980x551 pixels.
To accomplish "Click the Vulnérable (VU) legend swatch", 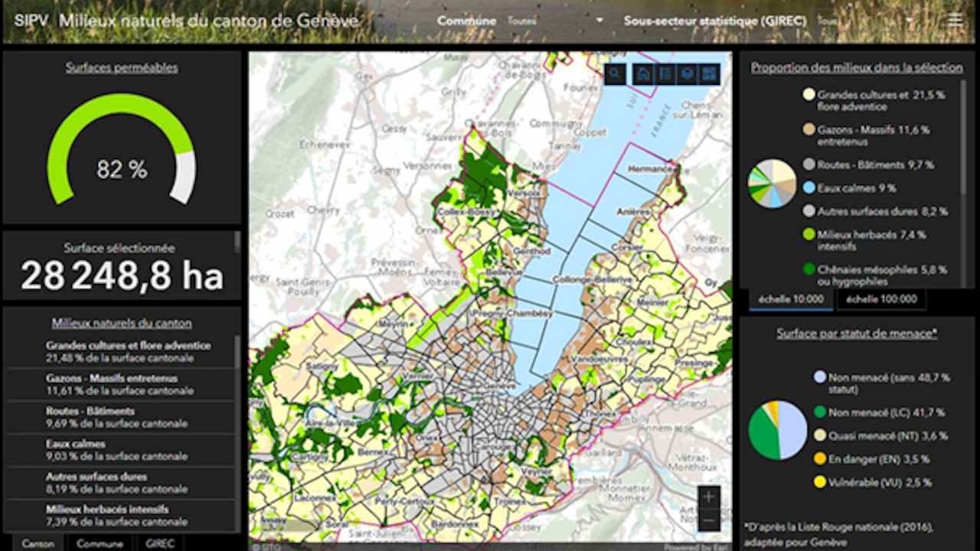I will click(x=821, y=482).
